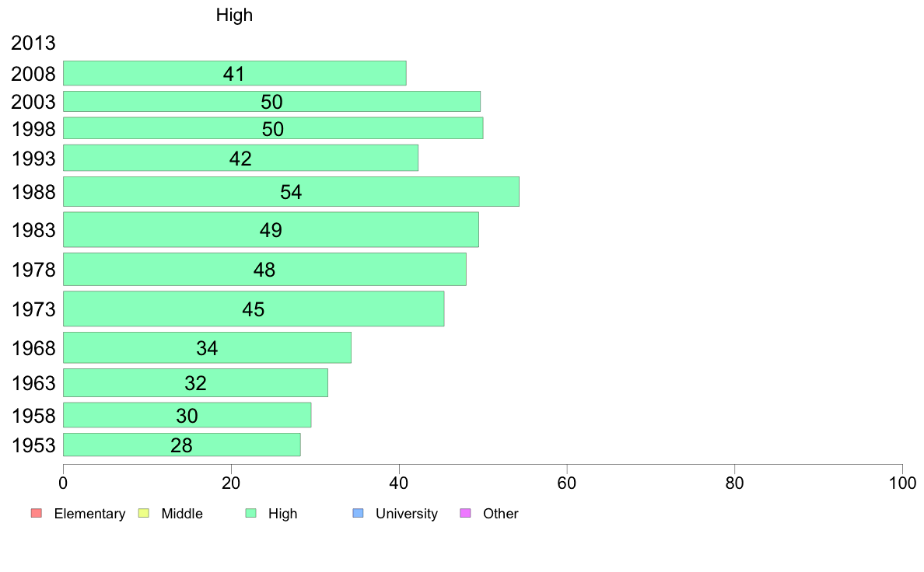
Task: Select the 1953 bar labeled 28
Action: tap(181, 445)
